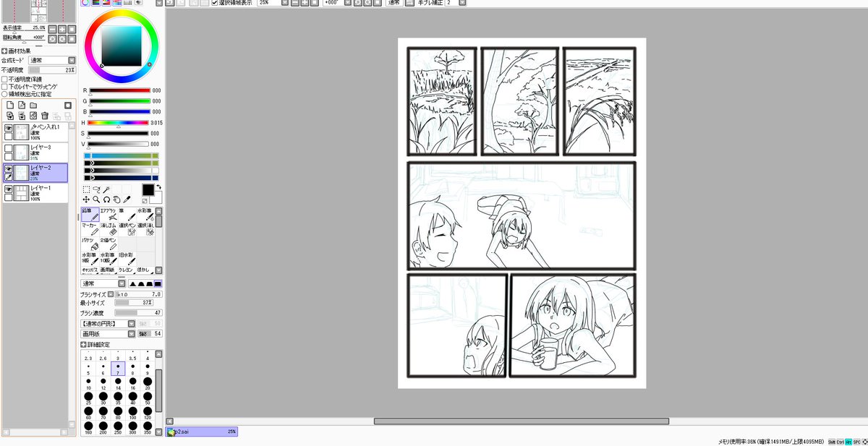The width and height of the screenshot is (868, 446).
Task: Select the Pencil (鉛筆) brush tool
Action: tap(90, 214)
